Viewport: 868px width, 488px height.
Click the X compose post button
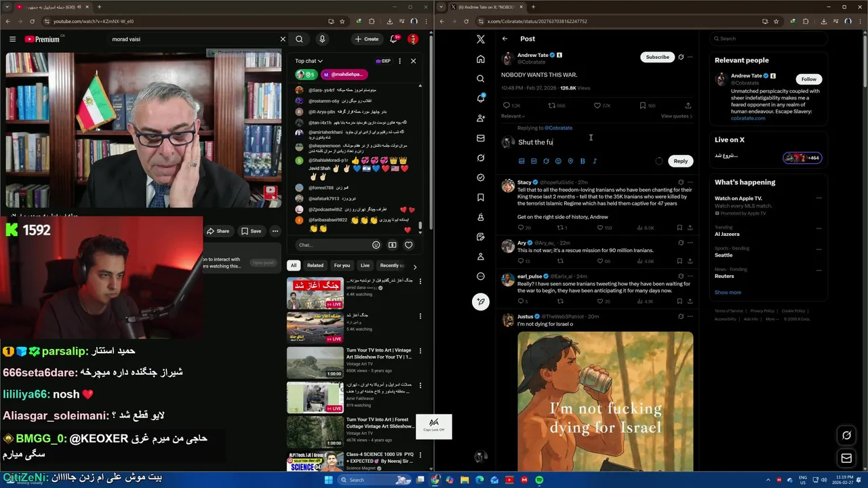[481, 302]
